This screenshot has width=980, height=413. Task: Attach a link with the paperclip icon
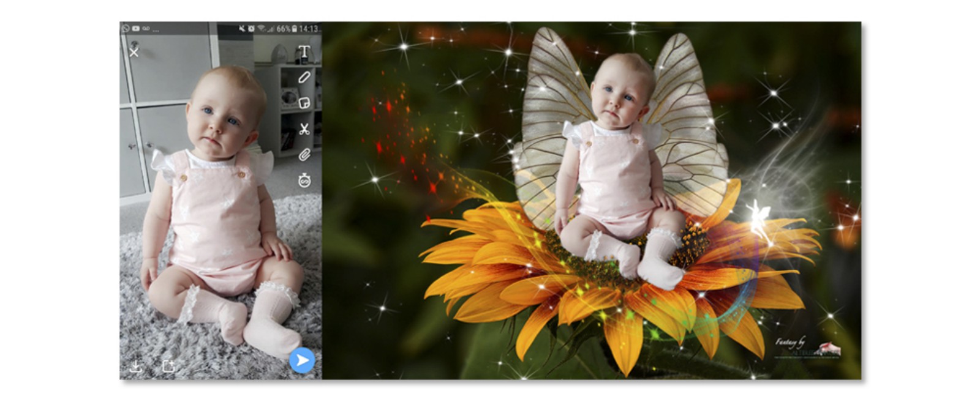[304, 155]
